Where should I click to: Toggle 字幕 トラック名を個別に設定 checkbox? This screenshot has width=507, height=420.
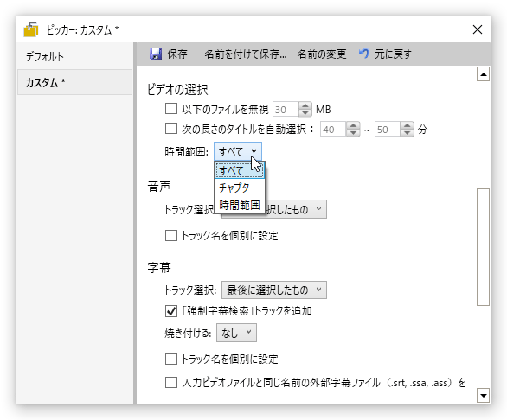click(x=171, y=359)
